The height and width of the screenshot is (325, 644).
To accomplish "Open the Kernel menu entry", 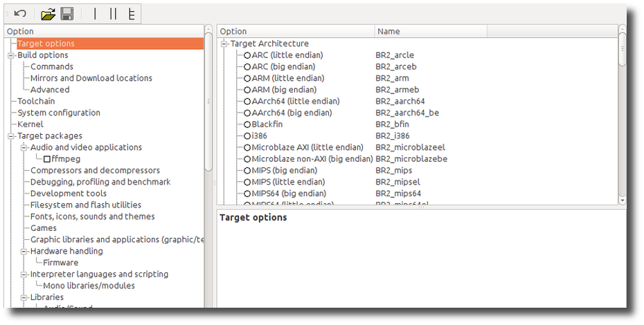I will coord(30,124).
